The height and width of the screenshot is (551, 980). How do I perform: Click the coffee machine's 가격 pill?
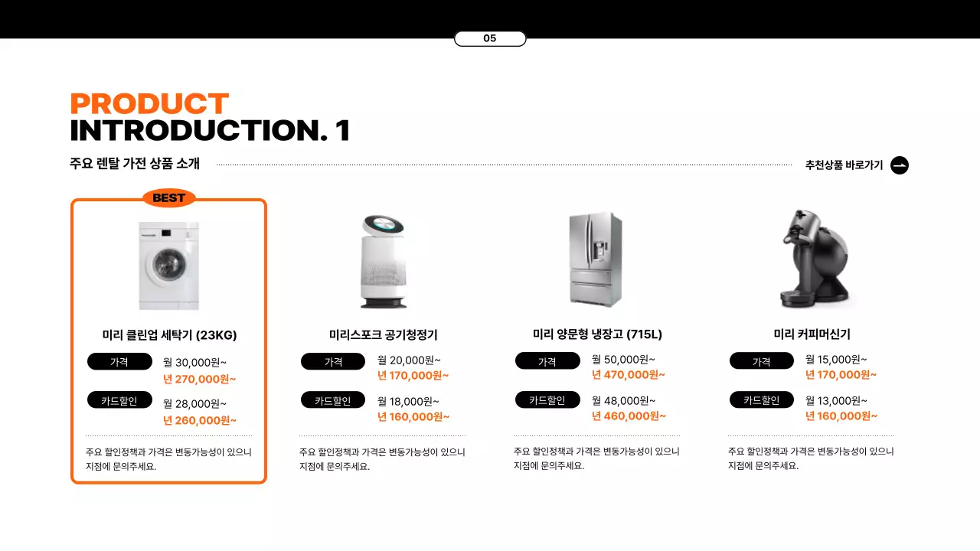tap(762, 361)
